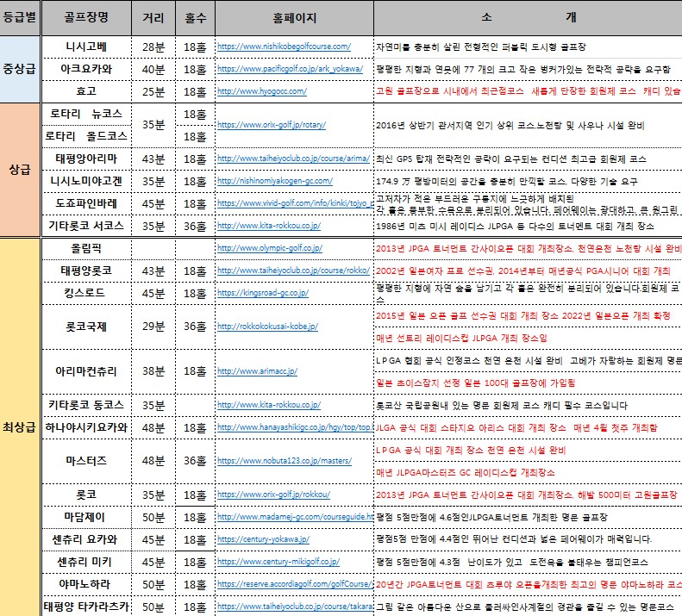
Task: Select the 아크요카와 course name cell
Action: 86,69
